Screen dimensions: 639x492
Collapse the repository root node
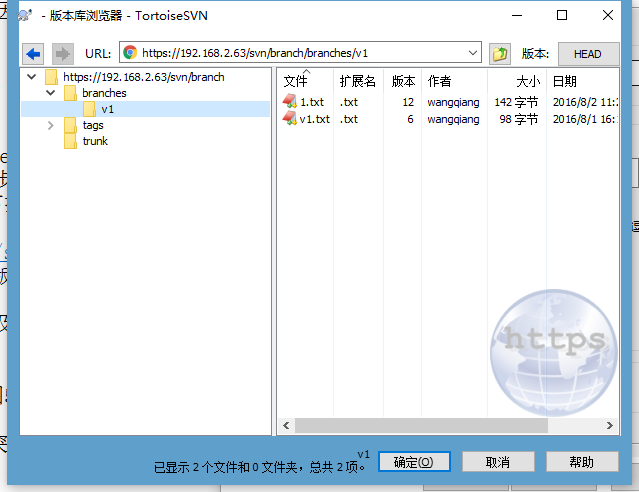tap(32, 77)
